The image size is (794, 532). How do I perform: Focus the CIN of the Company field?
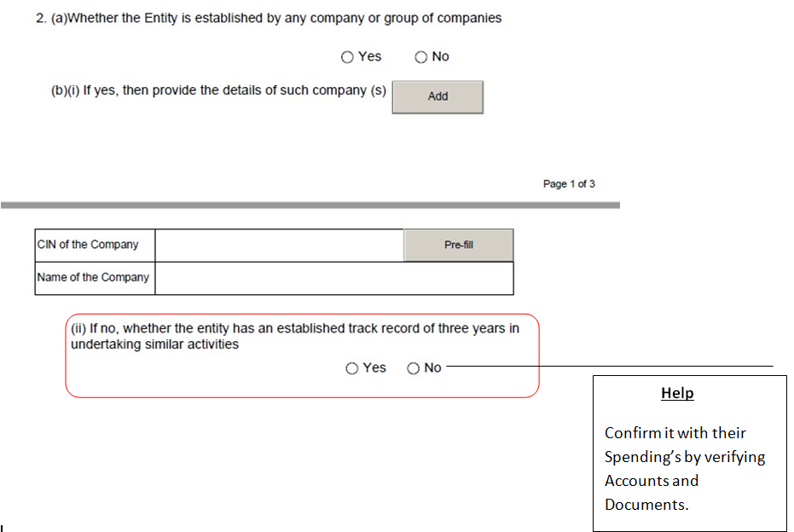(279, 245)
